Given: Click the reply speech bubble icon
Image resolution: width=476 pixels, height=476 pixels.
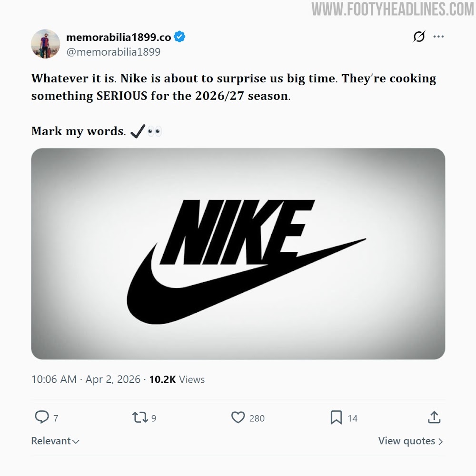Looking at the screenshot, I should 42,417.
